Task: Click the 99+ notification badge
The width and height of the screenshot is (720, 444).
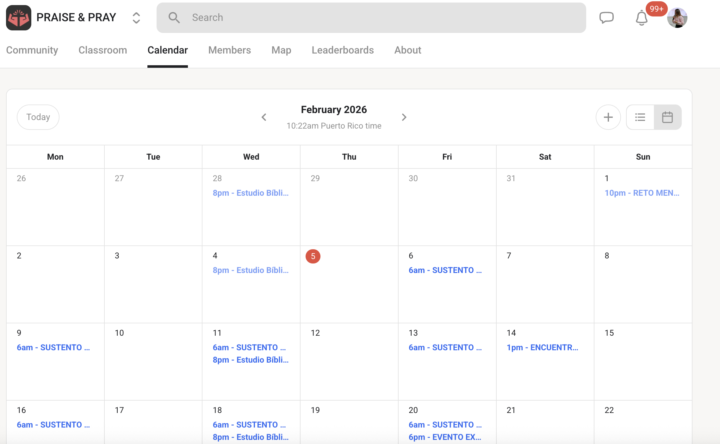Action: click(x=656, y=9)
